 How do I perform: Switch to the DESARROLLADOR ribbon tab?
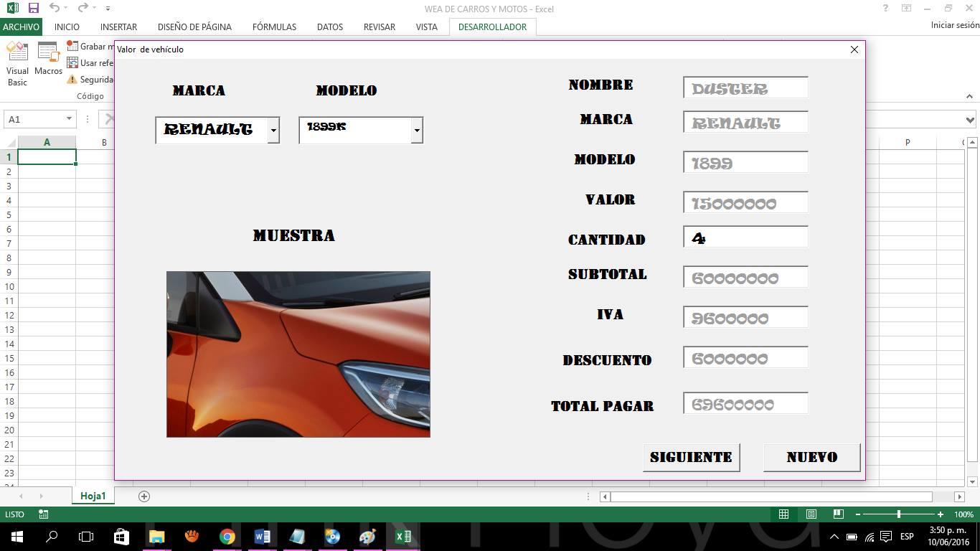point(492,27)
